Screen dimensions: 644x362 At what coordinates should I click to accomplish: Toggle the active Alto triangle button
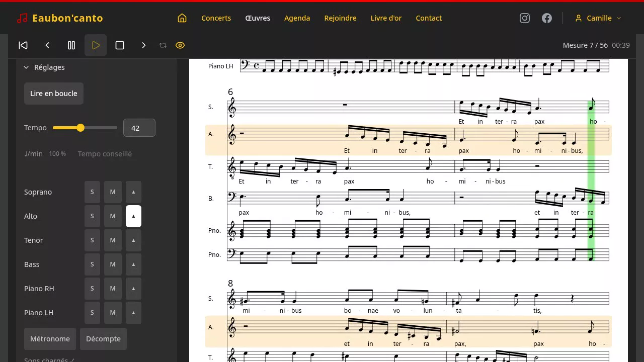point(133,216)
